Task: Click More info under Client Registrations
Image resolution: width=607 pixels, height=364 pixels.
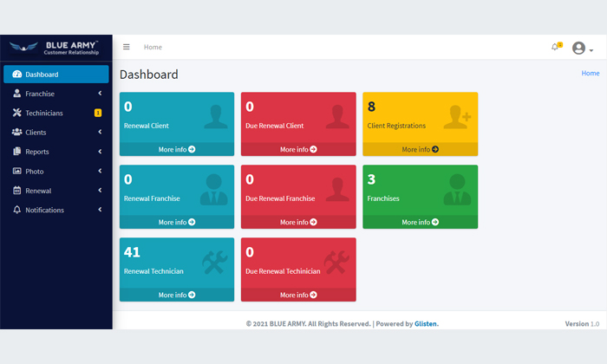Action: point(420,149)
